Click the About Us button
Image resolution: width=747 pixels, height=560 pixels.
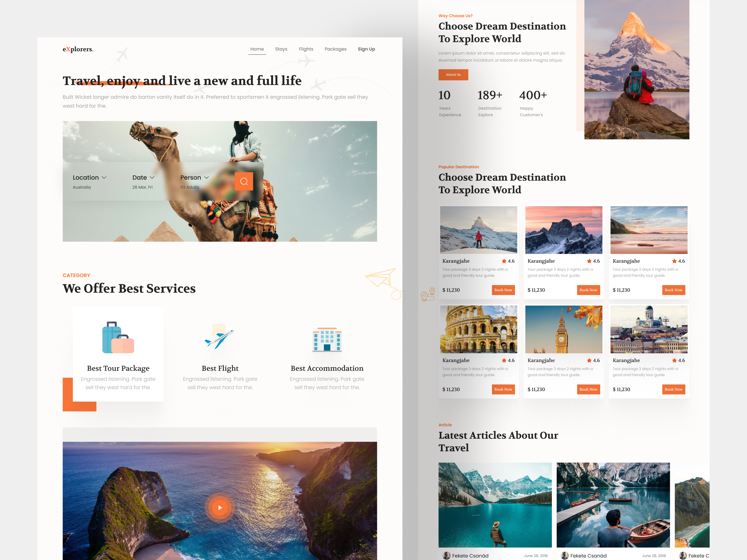pos(453,75)
